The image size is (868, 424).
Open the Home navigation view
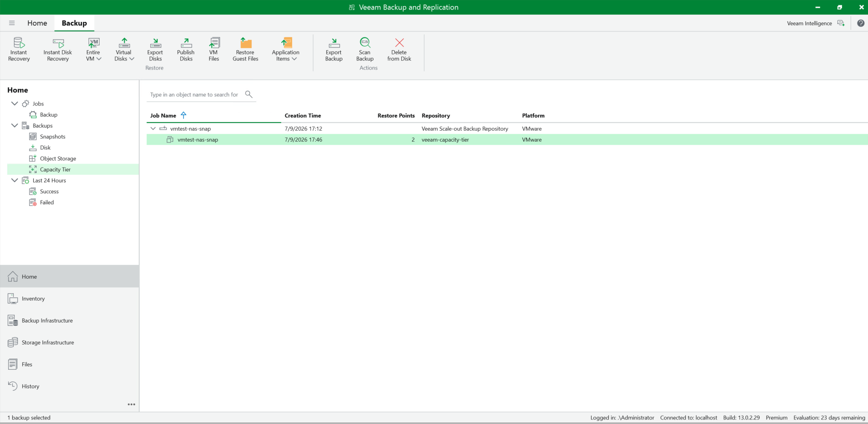tap(69, 276)
